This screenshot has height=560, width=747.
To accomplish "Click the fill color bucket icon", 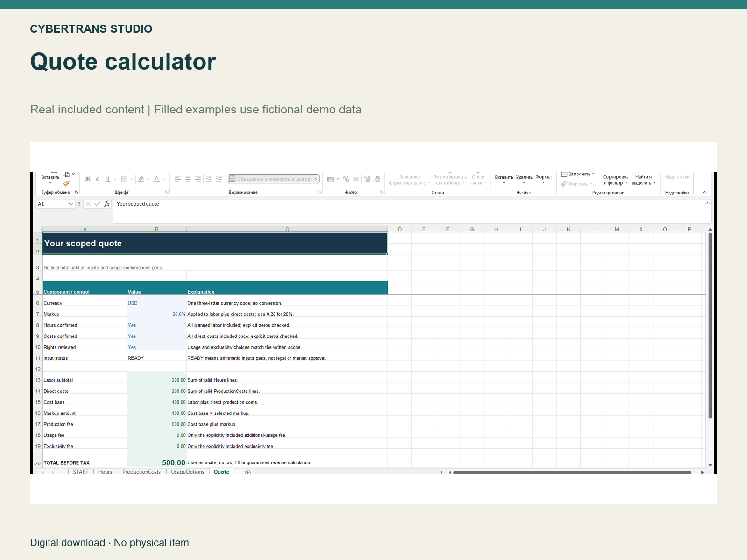I will [x=141, y=179].
